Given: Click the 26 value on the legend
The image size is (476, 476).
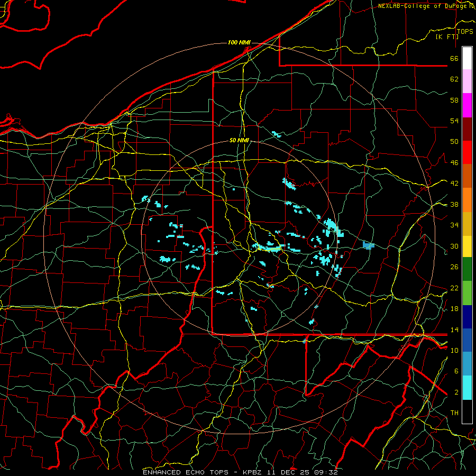Looking at the screenshot, I should pyautogui.click(x=454, y=267).
